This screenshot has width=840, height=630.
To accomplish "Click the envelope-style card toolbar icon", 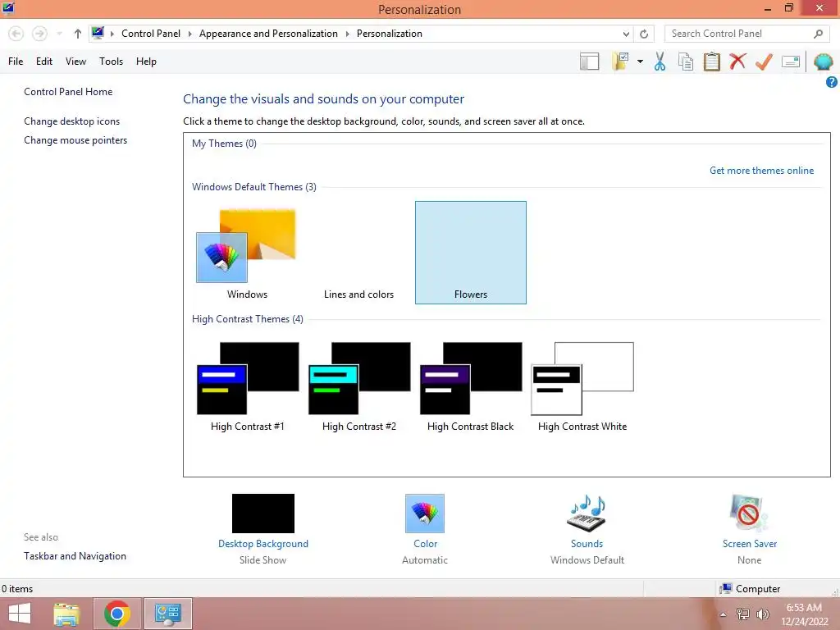I will coord(791,62).
